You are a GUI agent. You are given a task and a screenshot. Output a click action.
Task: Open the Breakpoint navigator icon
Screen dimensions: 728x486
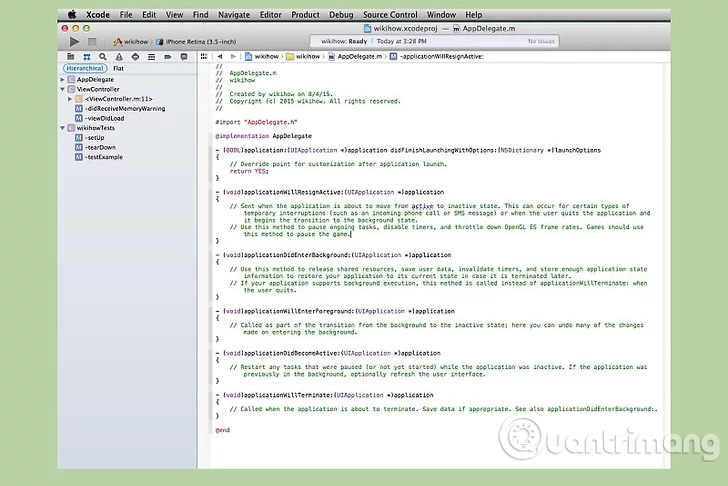tap(168, 57)
